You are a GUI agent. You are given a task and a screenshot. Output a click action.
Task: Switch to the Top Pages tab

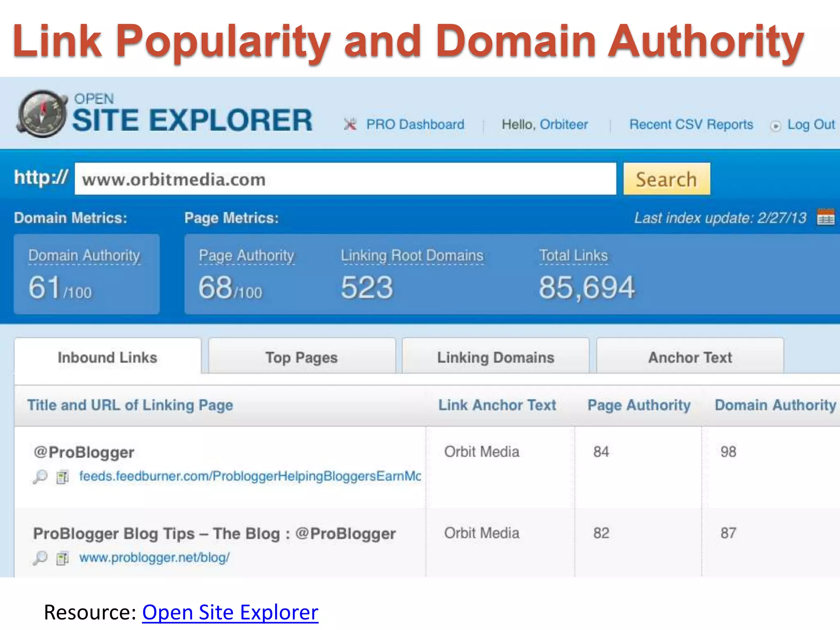[x=301, y=357]
